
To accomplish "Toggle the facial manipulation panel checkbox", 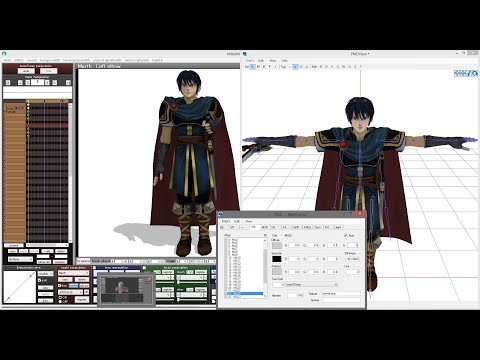I will 144,268.
